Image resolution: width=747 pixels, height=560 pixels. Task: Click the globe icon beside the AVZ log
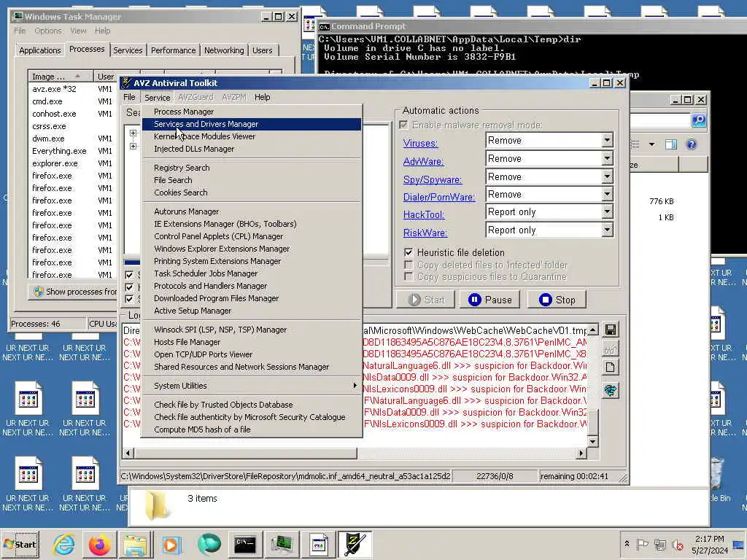[x=611, y=391]
